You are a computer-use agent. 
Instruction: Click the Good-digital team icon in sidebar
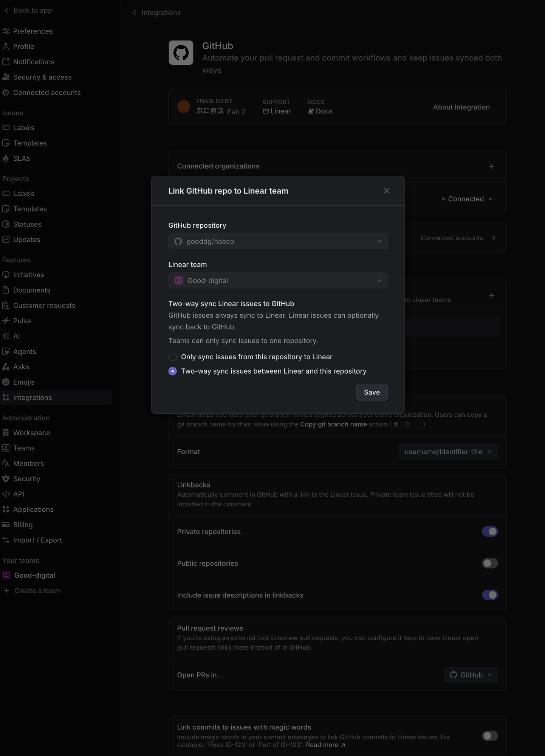[6, 575]
